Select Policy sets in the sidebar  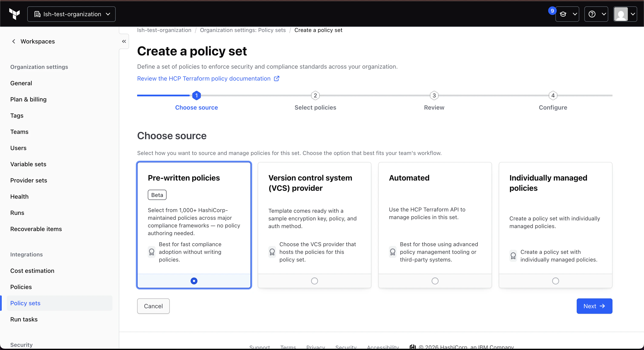click(59, 303)
